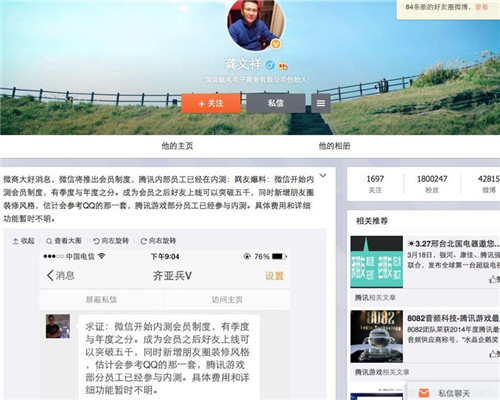Click the envelope icon in 私信聊天 bar
This screenshot has height=400, width=500.
tap(424, 393)
